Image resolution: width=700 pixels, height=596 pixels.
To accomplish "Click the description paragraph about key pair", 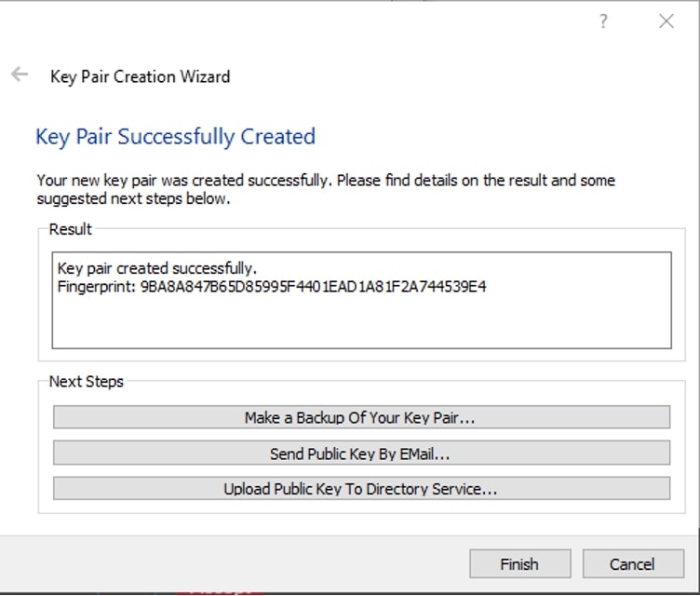I will click(x=326, y=189).
